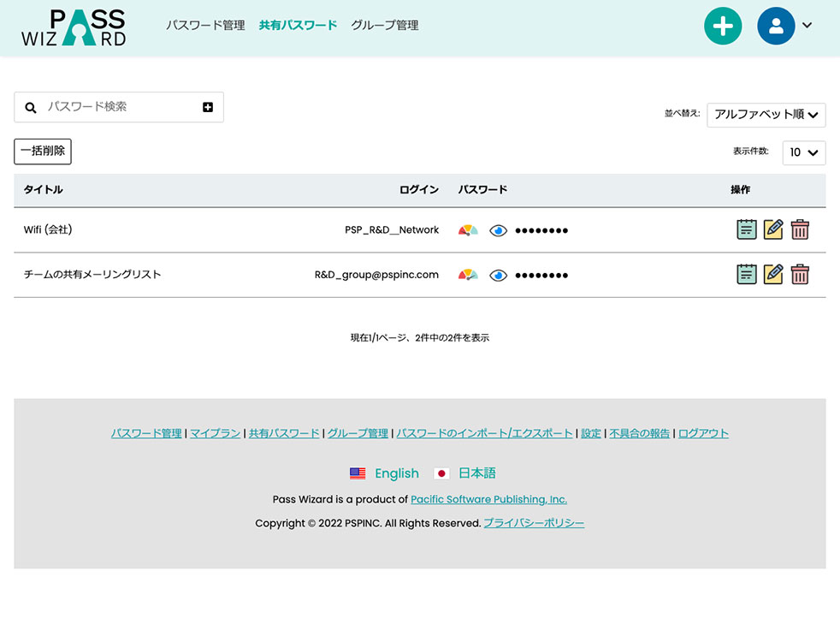Delete the チームの共有メーリングリスト entry trash icon
The width and height of the screenshot is (840, 642).
(800, 275)
